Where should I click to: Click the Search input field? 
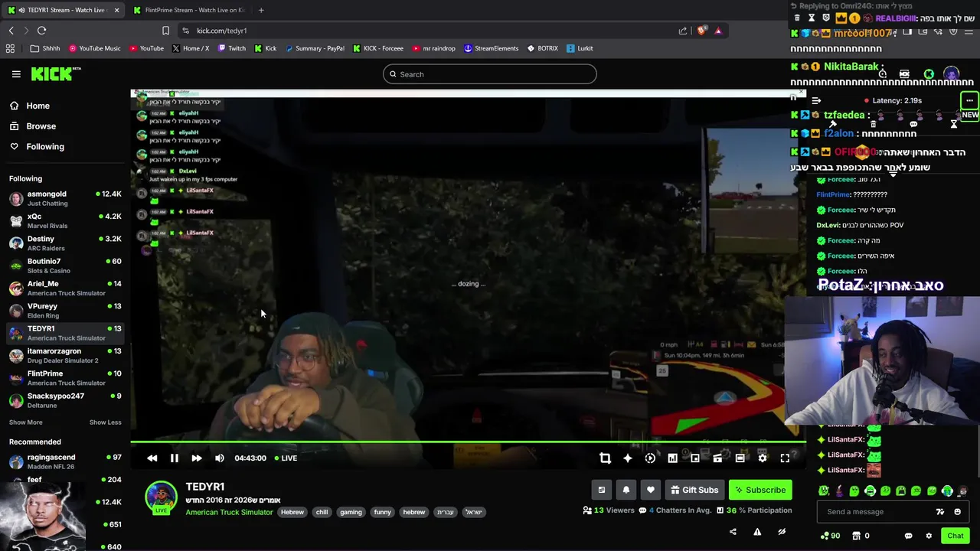[x=490, y=74]
